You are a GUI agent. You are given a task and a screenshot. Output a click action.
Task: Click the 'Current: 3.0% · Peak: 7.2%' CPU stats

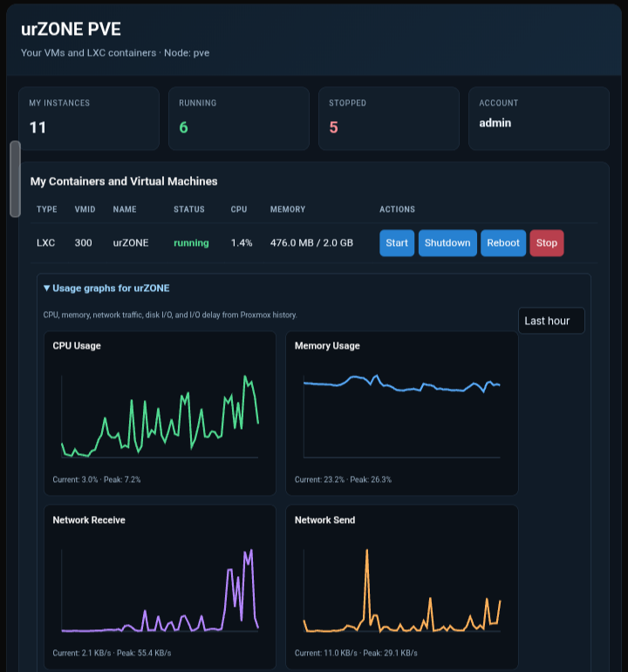click(97, 479)
